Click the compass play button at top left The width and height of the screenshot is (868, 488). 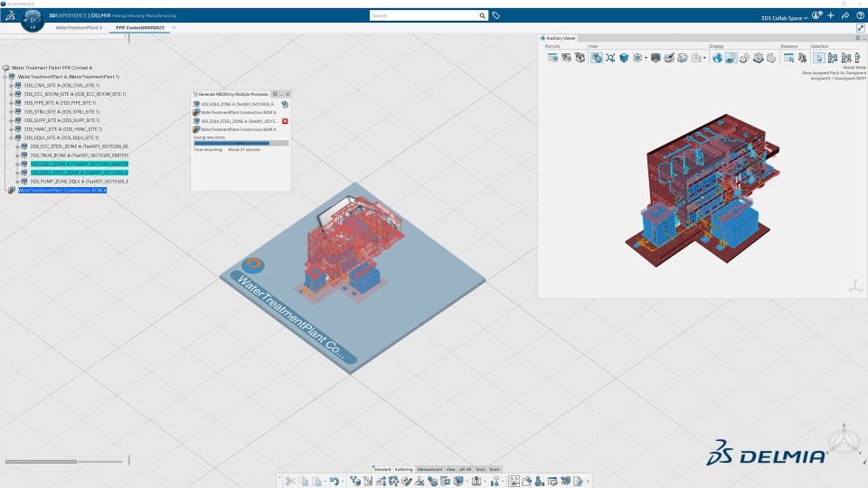pos(33,20)
